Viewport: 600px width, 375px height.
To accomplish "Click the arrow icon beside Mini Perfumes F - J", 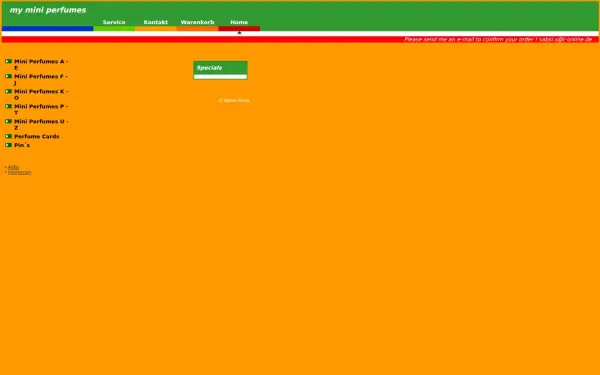I will click(8, 76).
